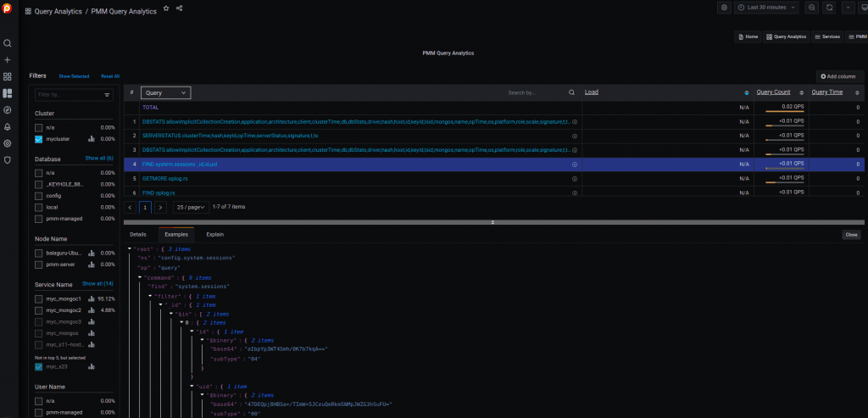
Task: Share the dashboard via share icon
Action: pos(180,8)
